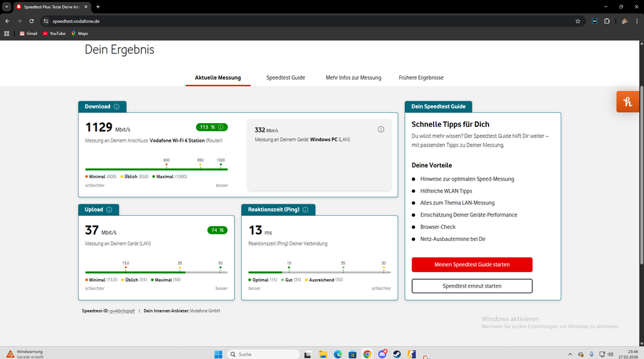Click the ping progress bar

(x=320, y=273)
